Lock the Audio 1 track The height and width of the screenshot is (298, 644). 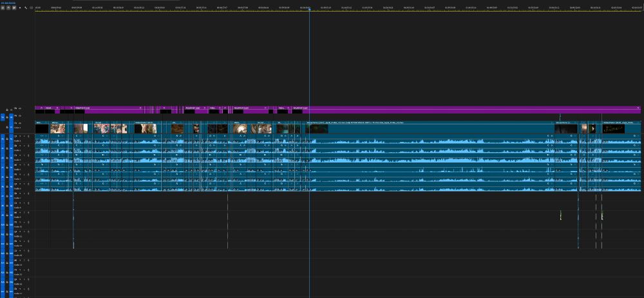7,139
